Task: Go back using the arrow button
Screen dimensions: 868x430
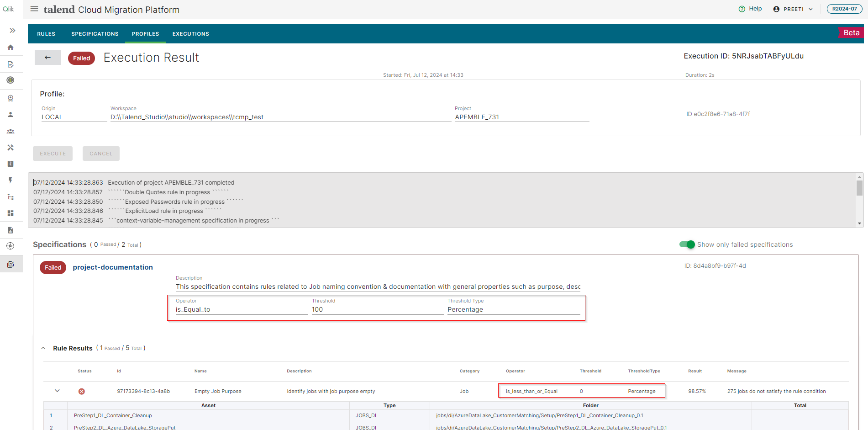Action: point(47,58)
